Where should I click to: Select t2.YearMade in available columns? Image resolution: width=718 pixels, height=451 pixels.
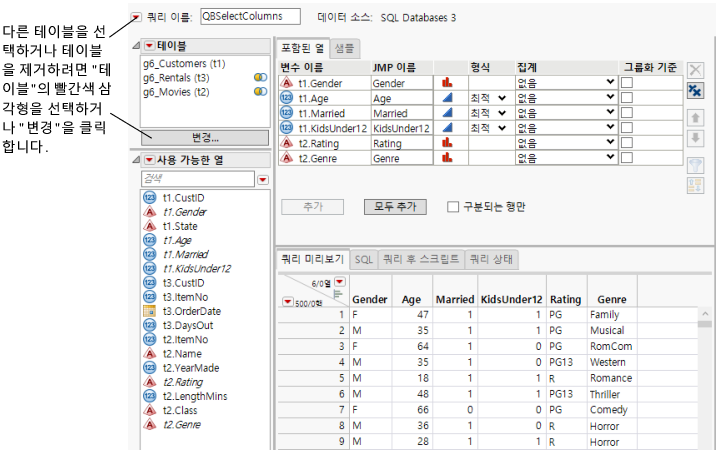191,368
